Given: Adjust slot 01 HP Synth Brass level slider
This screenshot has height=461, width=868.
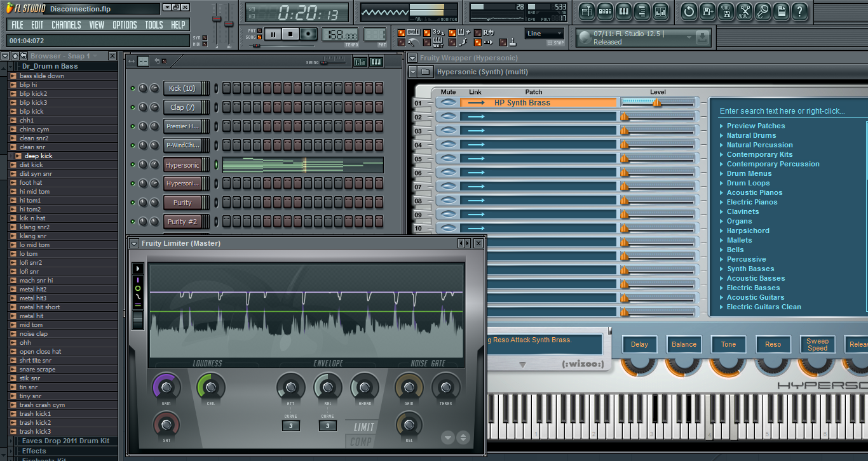Looking at the screenshot, I should (x=657, y=102).
